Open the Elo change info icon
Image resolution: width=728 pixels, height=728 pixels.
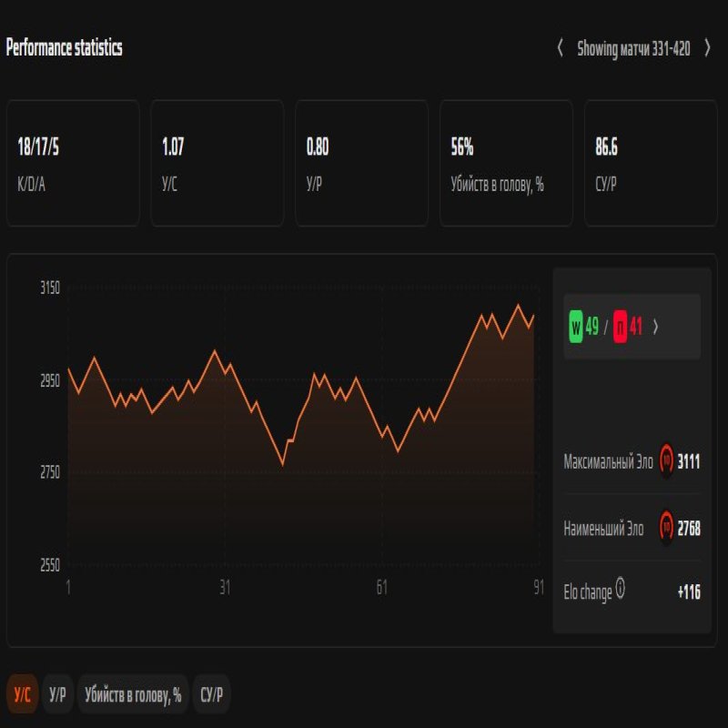pos(621,587)
